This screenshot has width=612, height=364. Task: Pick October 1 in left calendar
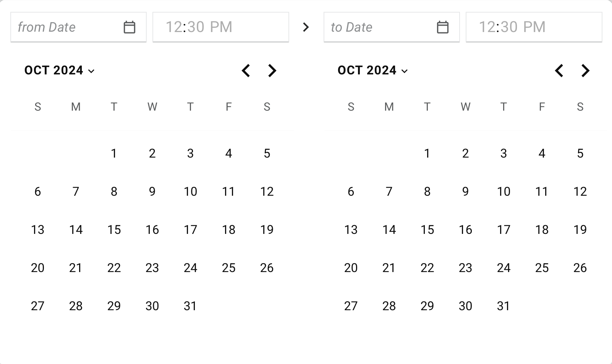pos(114,153)
